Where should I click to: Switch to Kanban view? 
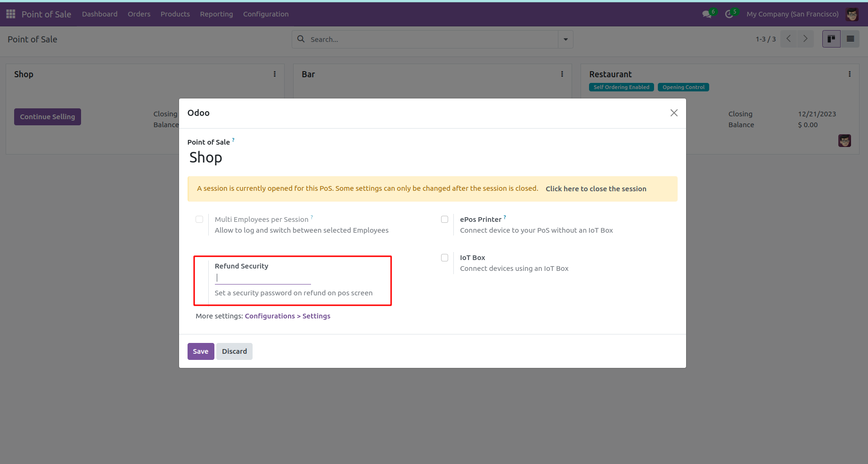831,39
